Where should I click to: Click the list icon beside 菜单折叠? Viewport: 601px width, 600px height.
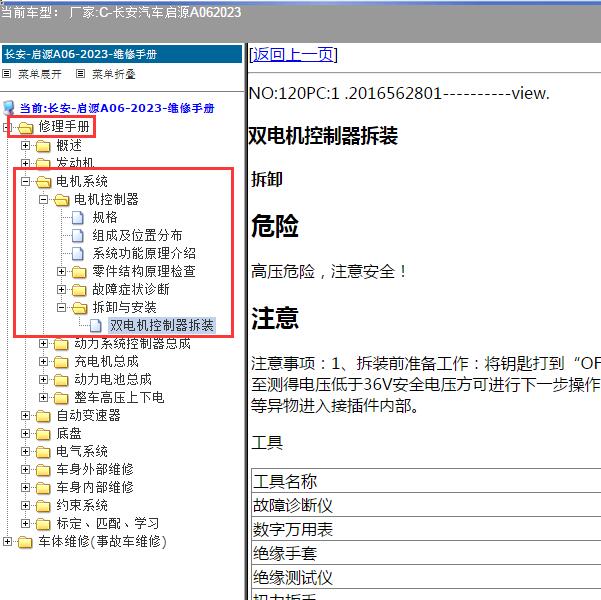(80, 74)
